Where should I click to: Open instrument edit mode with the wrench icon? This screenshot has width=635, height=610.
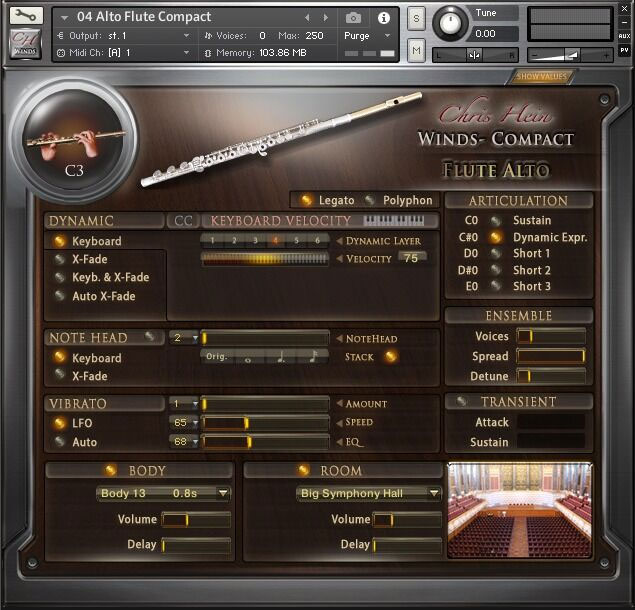27,17
